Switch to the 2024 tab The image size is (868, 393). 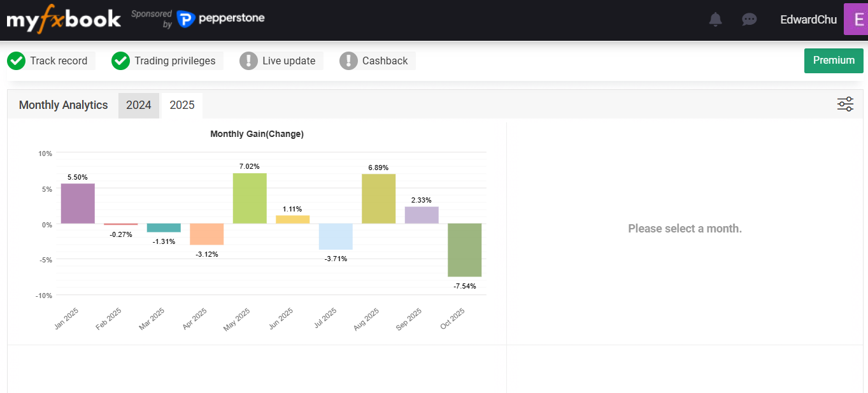click(138, 105)
